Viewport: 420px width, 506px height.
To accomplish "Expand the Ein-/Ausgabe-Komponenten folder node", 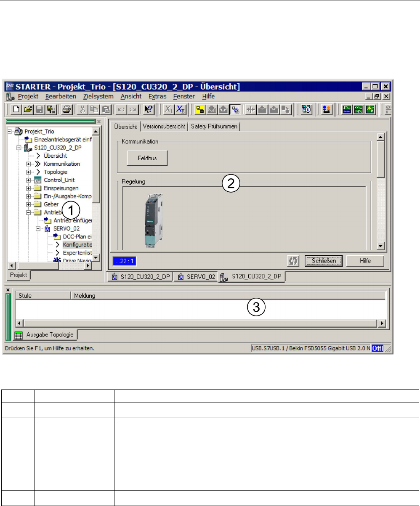I will (x=28, y=196).
